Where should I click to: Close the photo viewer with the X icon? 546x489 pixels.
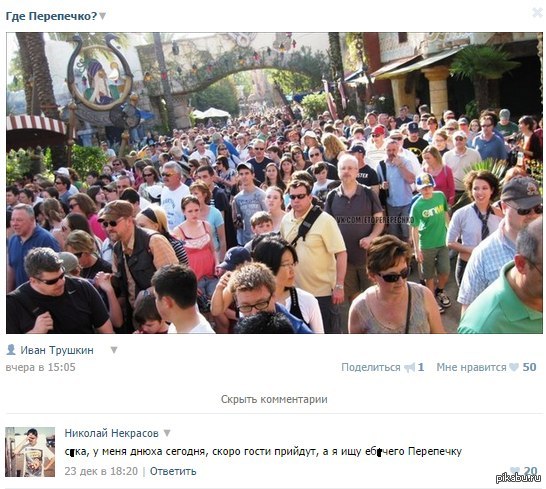[x=538, y=13]
